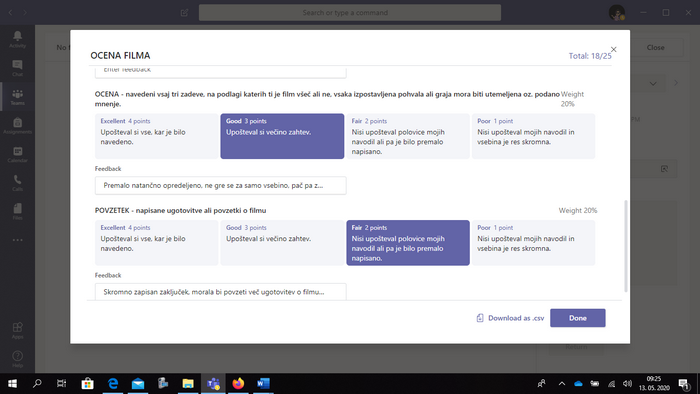Select Excellent 4 points for OCENA criterion
The width and height of the screenshot is (700, 394).
[x=156, y=136]
